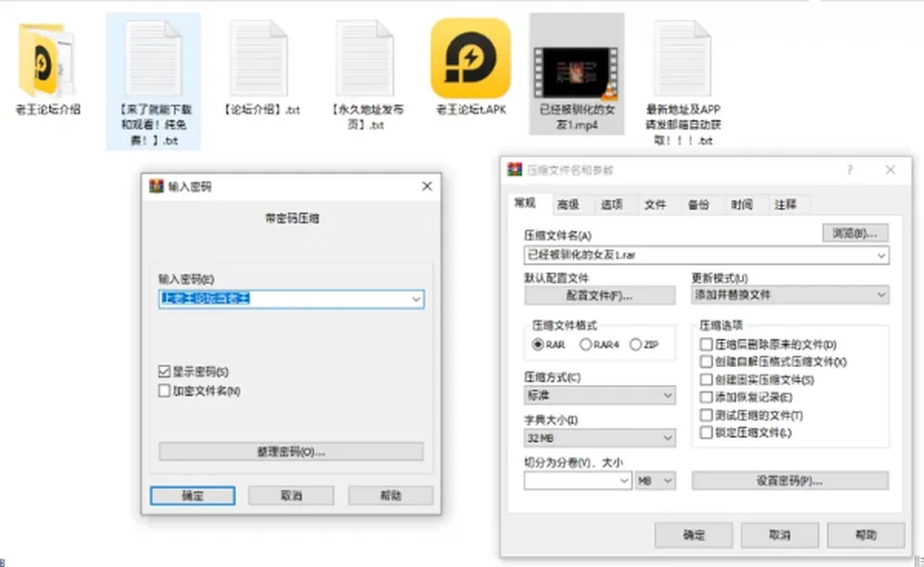The height and width of the screenshot is (567, 924).
Task: Open the 输入密码 password history dropdown arrow
Action: (x=416, y=298)
